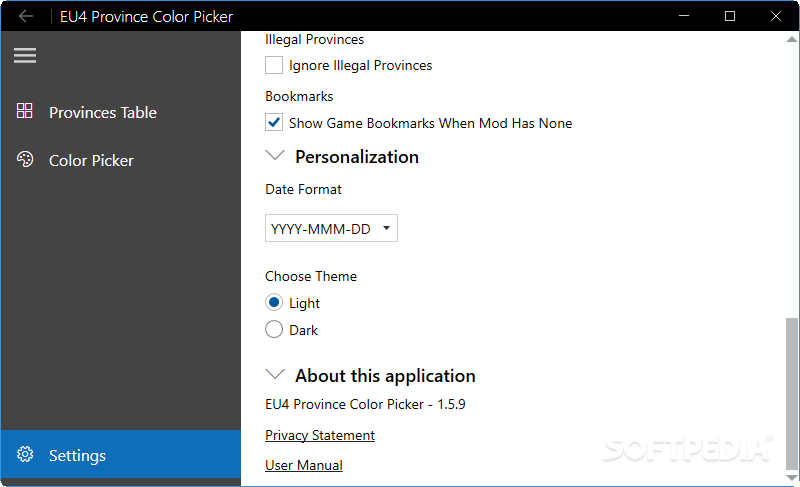
Task: Click the Settings gear icon
Action: 25,454
